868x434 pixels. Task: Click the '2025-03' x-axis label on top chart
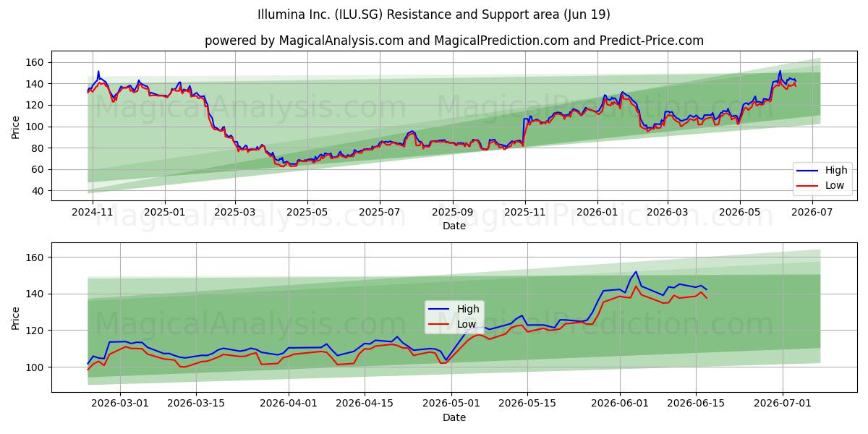pos(235,213)
